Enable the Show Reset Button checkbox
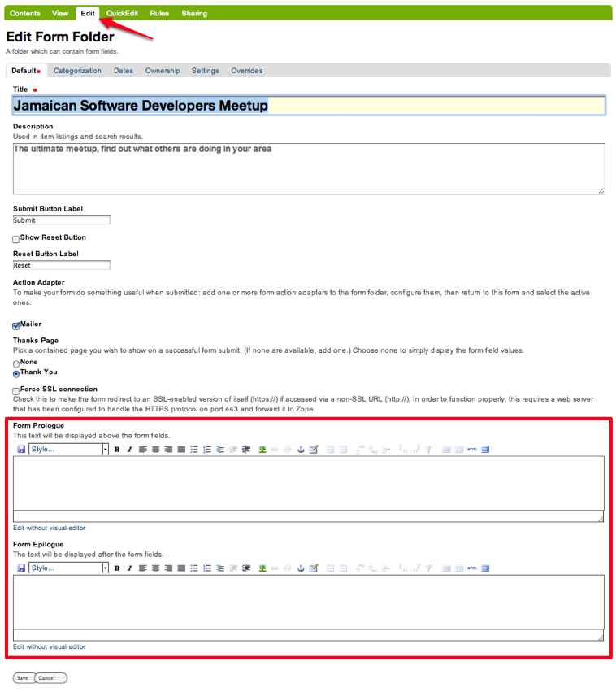The height and width of the screenshot is (692, 616). click(x=16, y=239)
